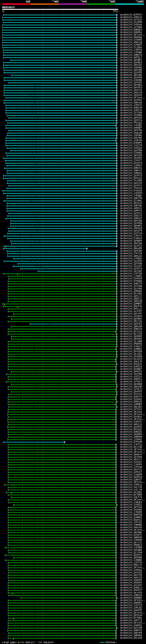Select label UniRef100_C2HGP0
This screenshot has width=146, height=644.
pyautogui.click(x=131, y=464)
